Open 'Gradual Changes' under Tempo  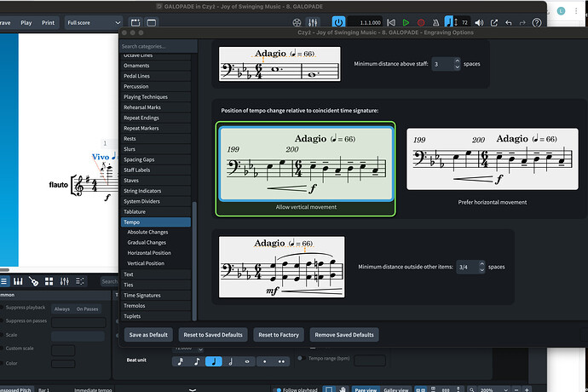tap(147, 242)
